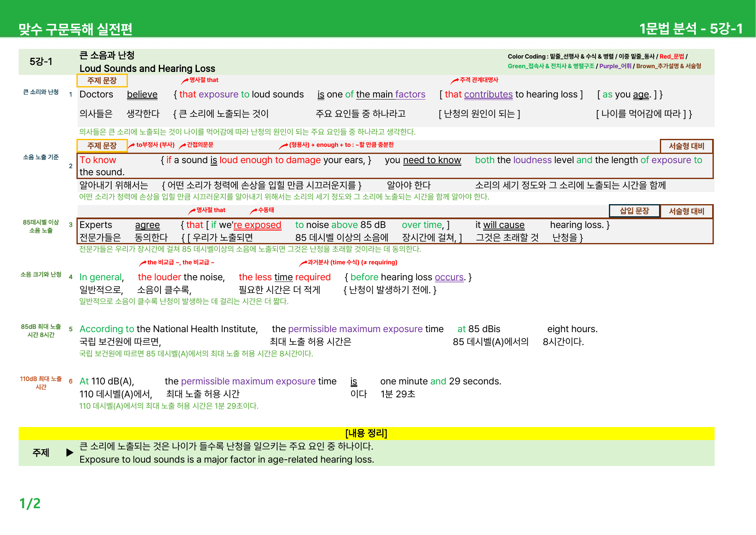Click the header title '맞수 구문독해 실전편'
Screen dimensions: 756x535
[x=76, y=29]
